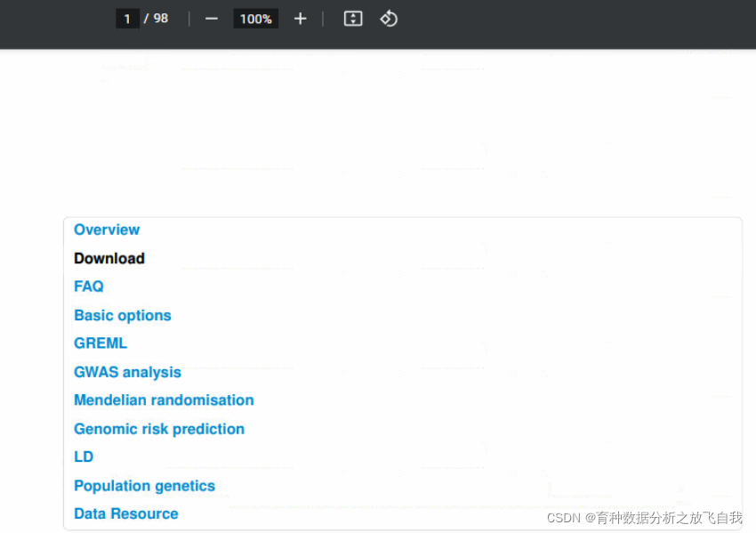Image resolution: width=756 pixels, height=533 pixels.
Task: Navigate to Basic options
Action: pos(123,315)
